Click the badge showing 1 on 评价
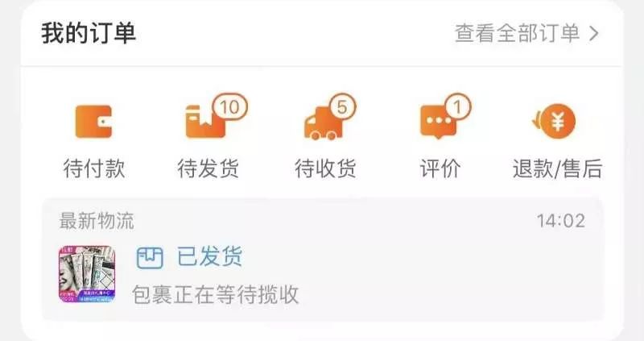Screen dimensions: 644x341 (x=457, y=107)
